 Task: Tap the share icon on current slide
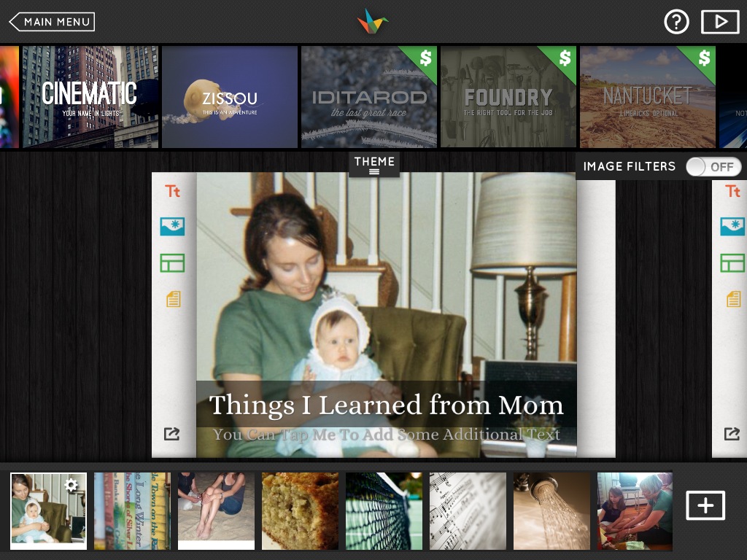(172, 433)
